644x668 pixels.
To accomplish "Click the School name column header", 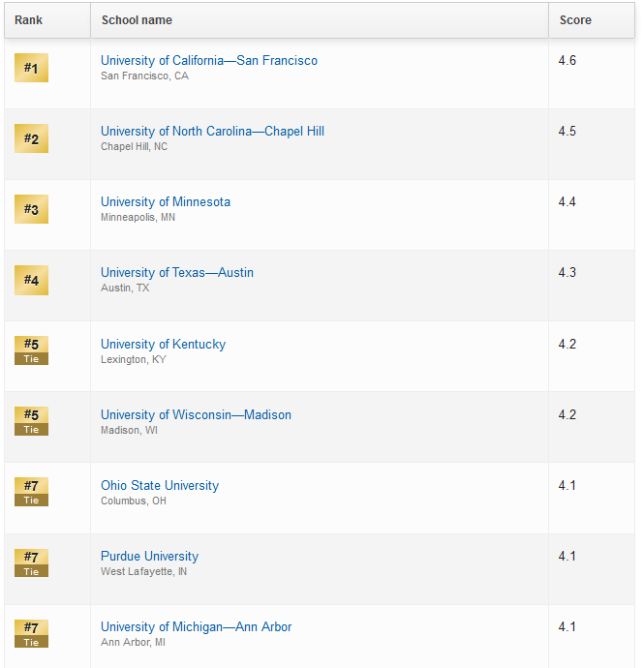I will 320,20.
